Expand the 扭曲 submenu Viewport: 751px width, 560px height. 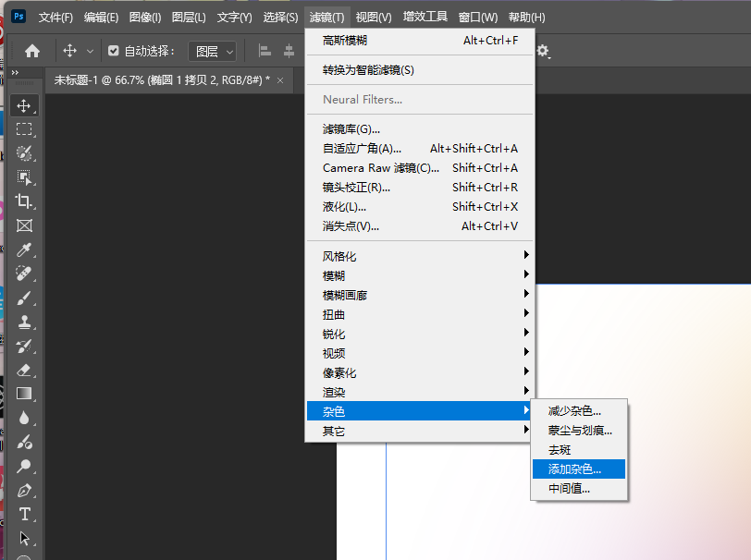(420, 314)
